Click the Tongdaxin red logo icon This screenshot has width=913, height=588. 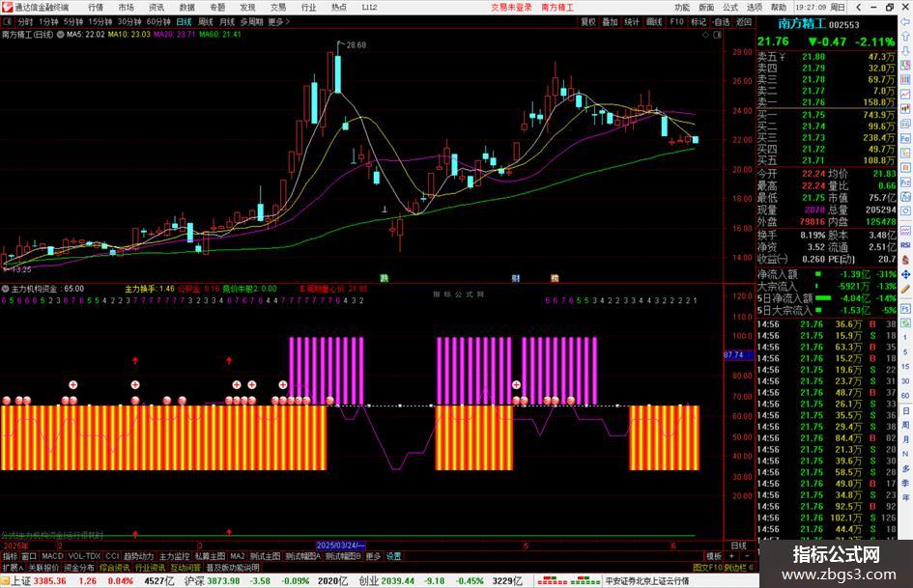click(7, 7)
